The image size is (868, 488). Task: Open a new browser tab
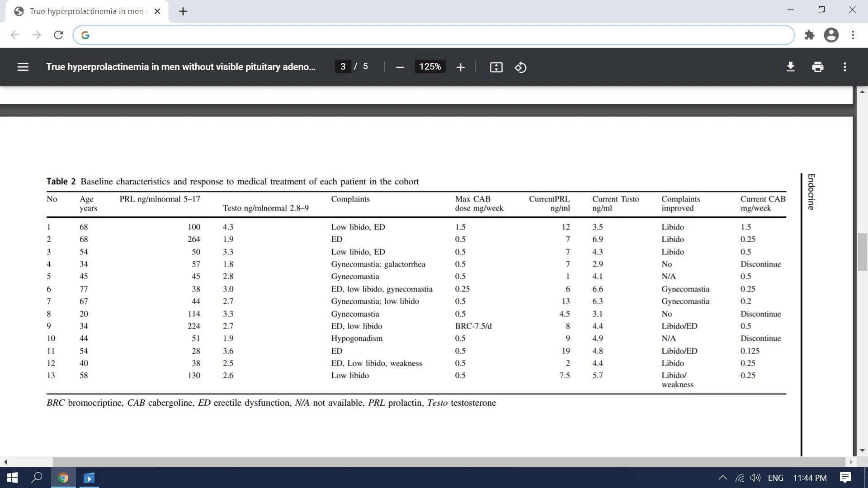[x=183, y=11]
